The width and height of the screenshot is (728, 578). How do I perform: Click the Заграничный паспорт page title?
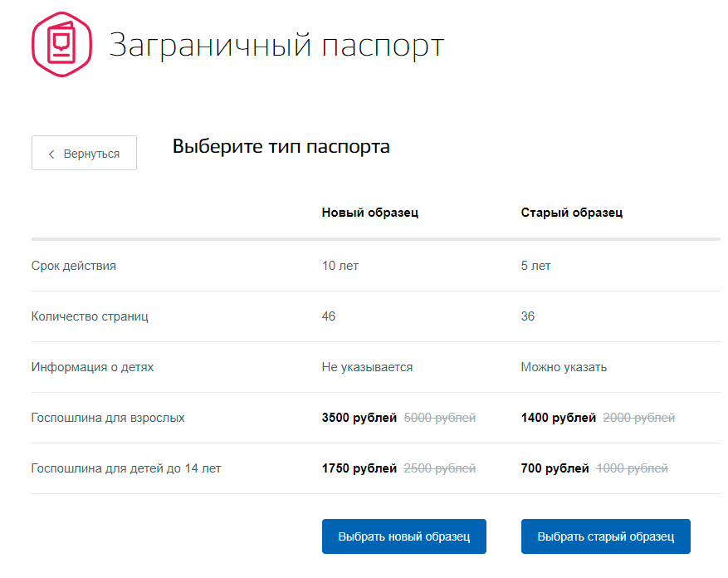pyautogui.click(x=276, y=45)
